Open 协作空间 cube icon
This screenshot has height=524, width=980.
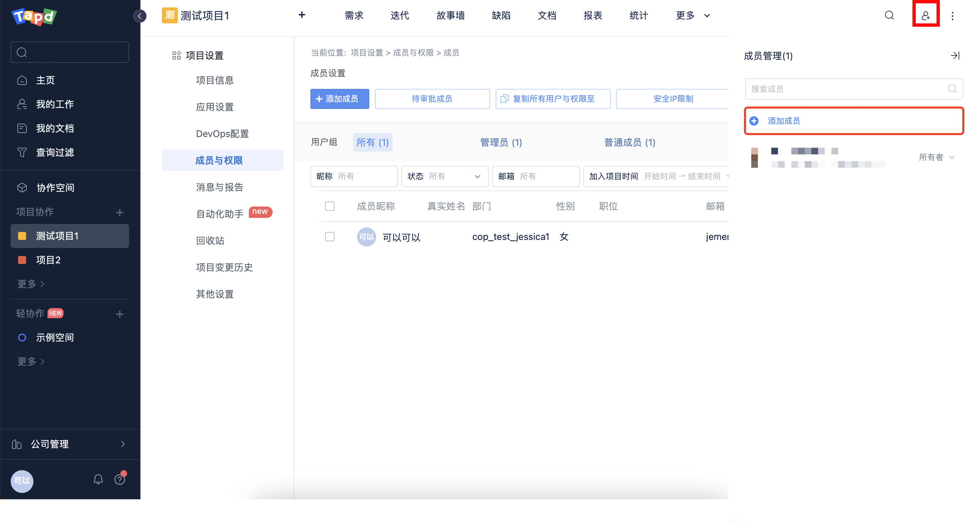(22, 188)
